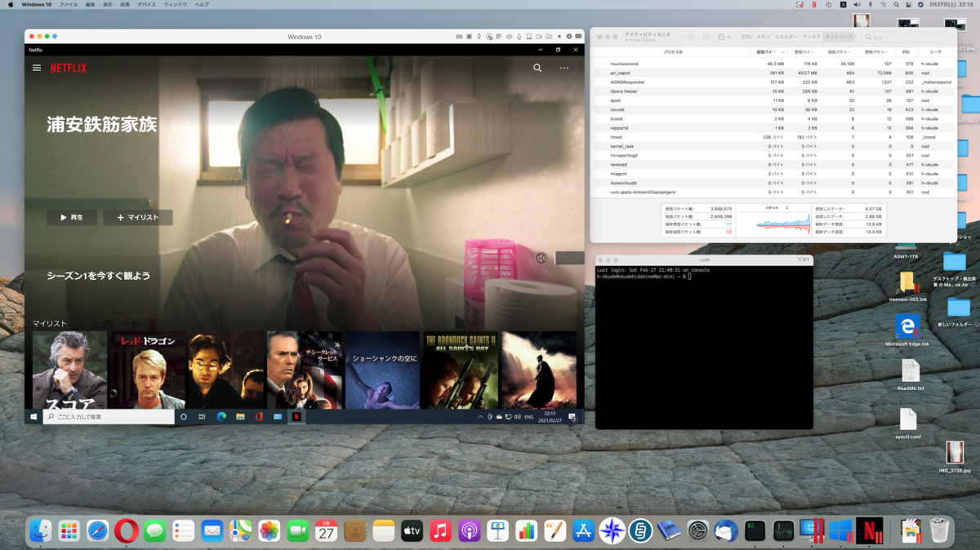
Task: Open the Apple menu
Action: [x=11, y=4]
